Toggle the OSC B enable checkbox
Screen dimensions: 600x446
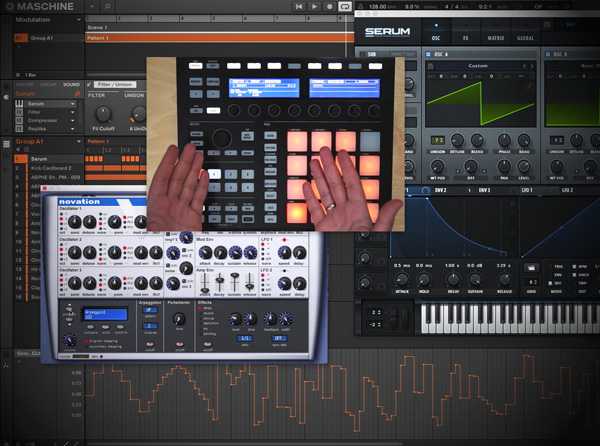tap(549, 54)
